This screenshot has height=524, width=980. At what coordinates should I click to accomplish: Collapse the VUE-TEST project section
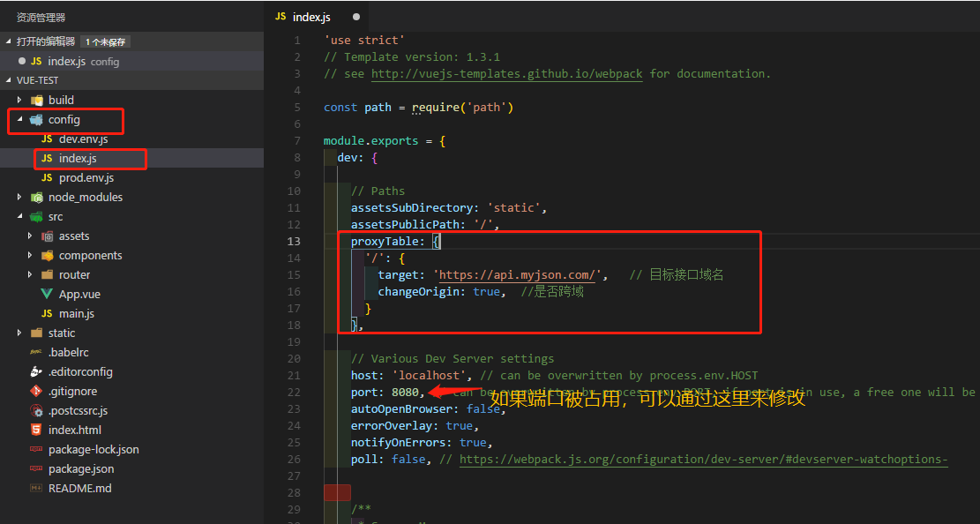(x=10, y=80)
